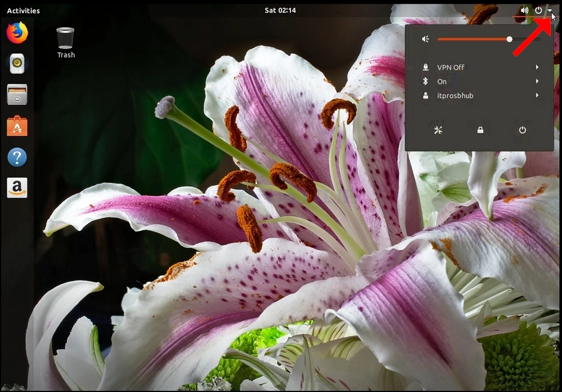Lock the screen with padlock button

pyautogui.click(x=481, y=130)
